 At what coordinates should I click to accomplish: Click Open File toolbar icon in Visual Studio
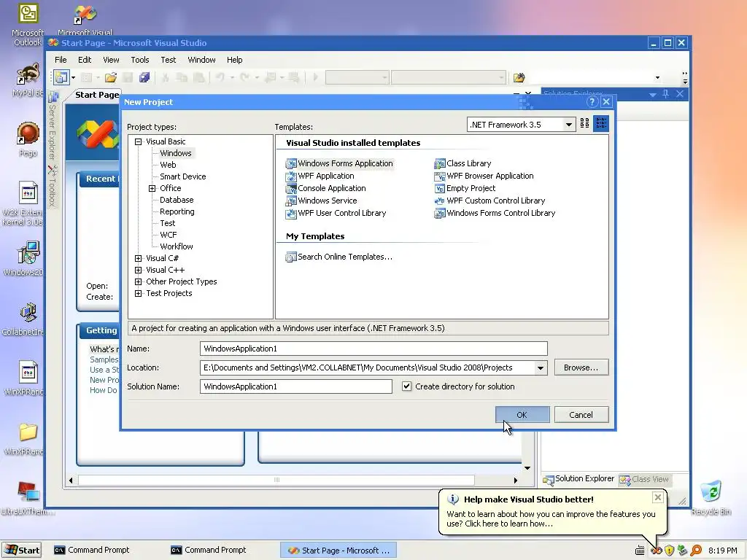click(x=111, y=77)
